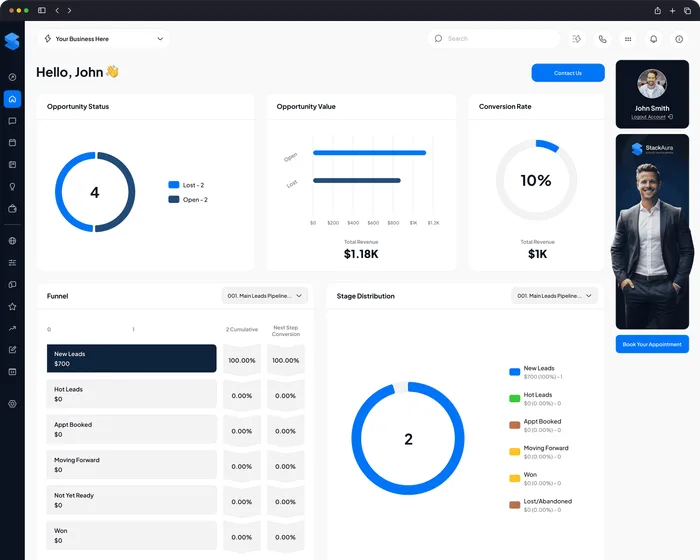Click the 10% conversion rate value
The width and height of the screenshot is (700, 560).
coord(536,180)
